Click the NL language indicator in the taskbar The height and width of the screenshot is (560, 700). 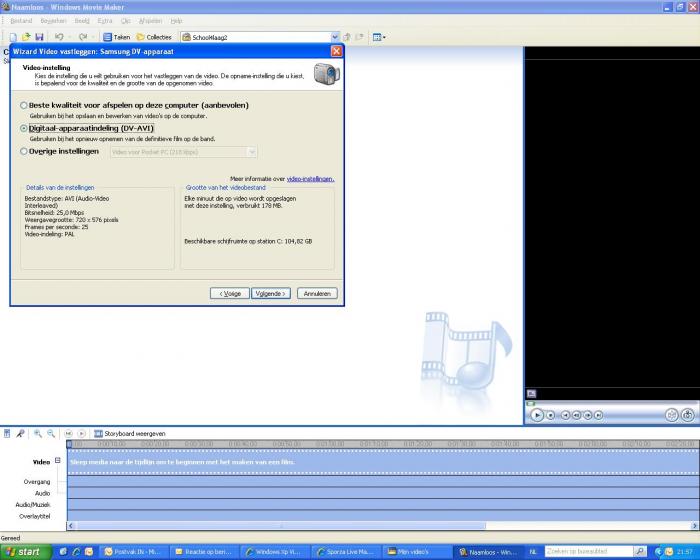pyautogui.click(x=533, y=552)
